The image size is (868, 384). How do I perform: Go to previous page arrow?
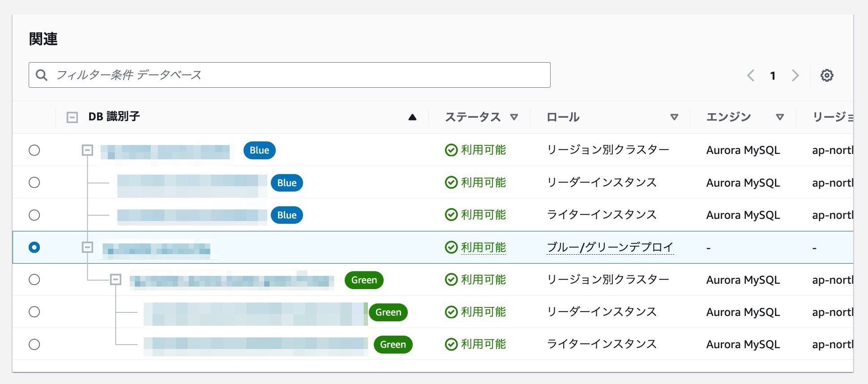click(x=751, y=75)
